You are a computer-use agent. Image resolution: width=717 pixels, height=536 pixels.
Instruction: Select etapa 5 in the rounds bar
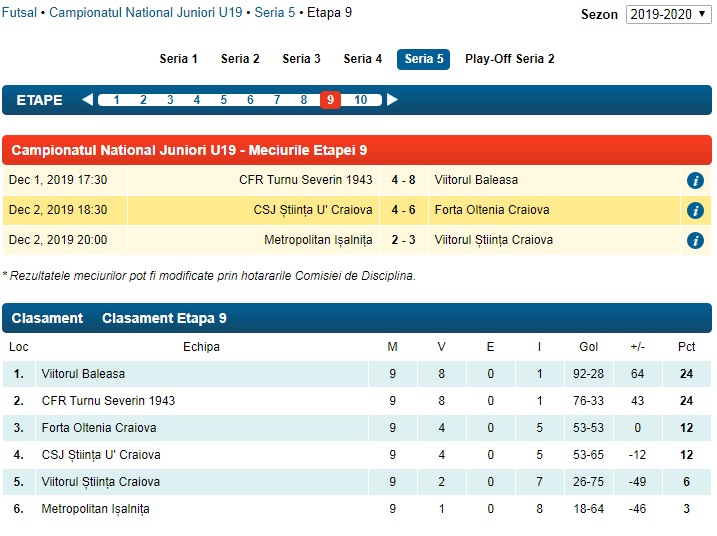point(223,100)
